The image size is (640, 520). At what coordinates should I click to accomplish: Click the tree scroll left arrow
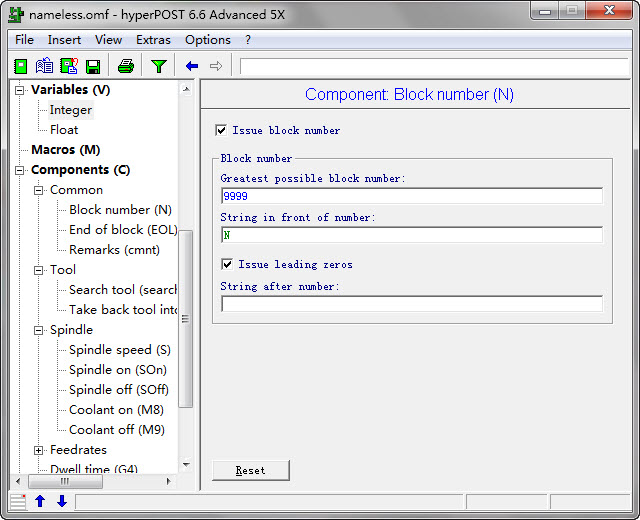pos(18,481)
